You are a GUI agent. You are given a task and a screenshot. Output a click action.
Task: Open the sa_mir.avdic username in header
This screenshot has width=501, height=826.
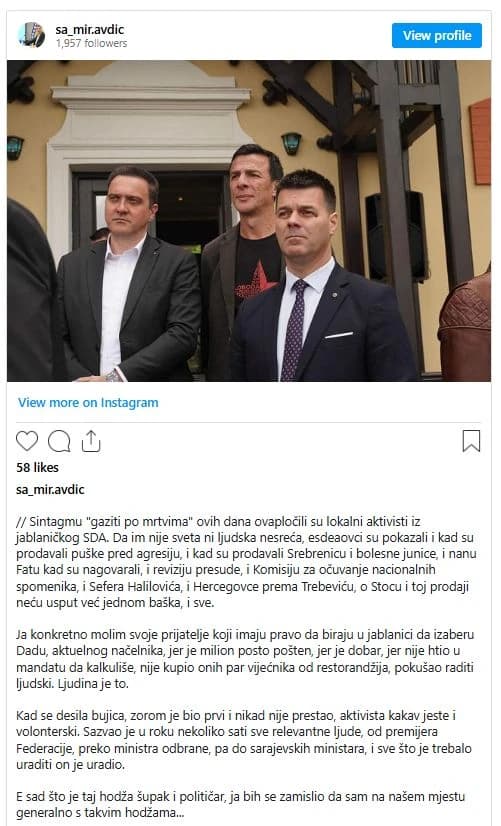[x=90, y=30]
